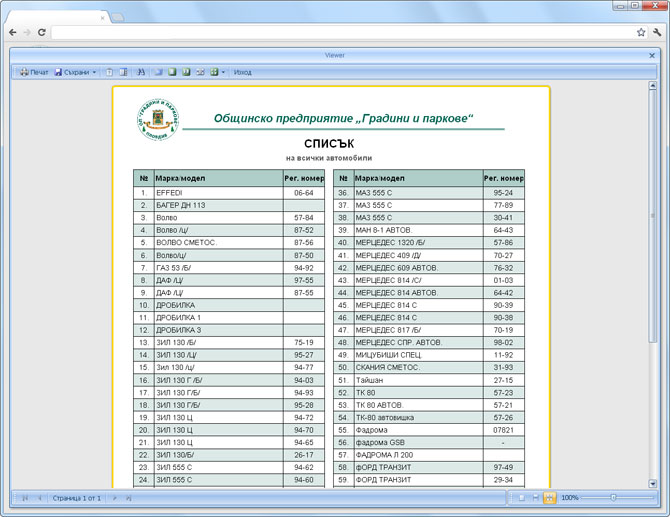Click right table Рег. номер header
670x517 pixels.
[x=504, y=178]
